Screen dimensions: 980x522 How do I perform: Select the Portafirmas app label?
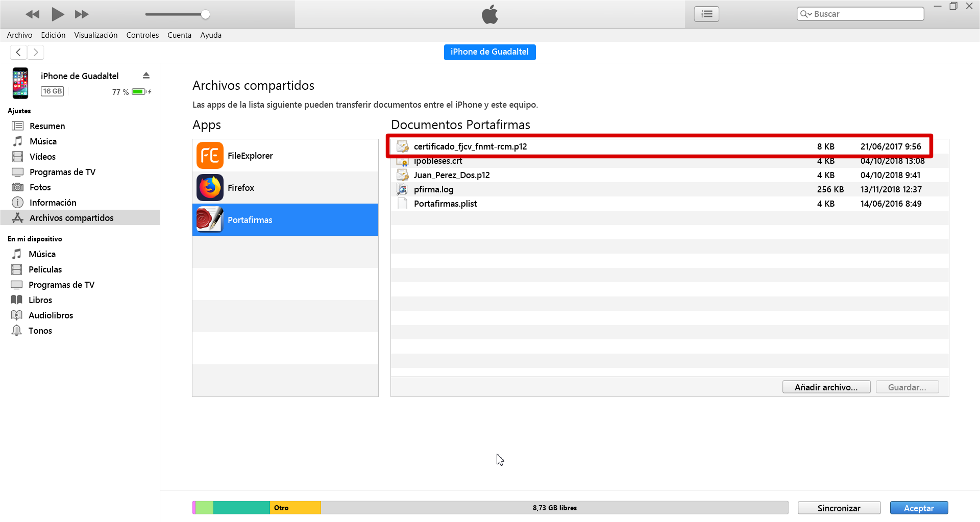[250, 220]
